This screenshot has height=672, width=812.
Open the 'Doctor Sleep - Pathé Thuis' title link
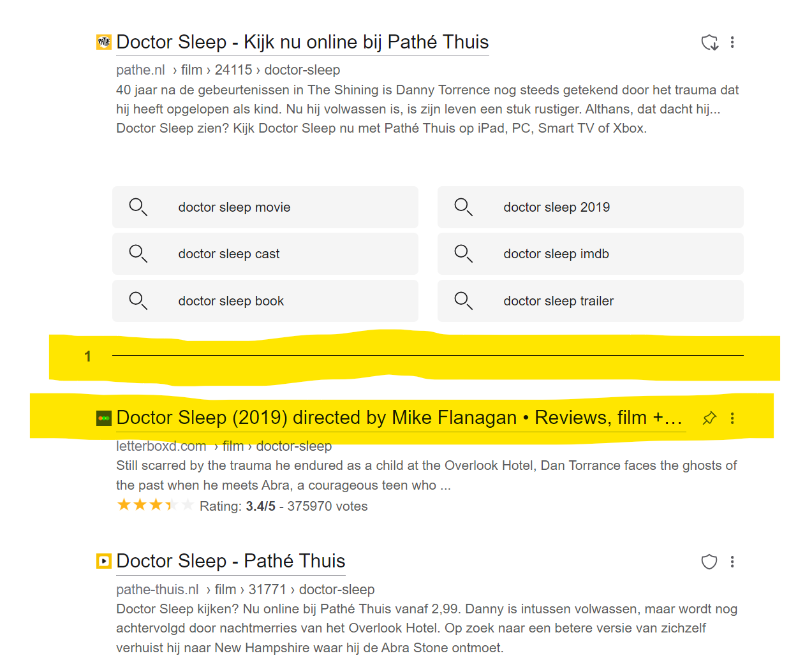(230, 561)
